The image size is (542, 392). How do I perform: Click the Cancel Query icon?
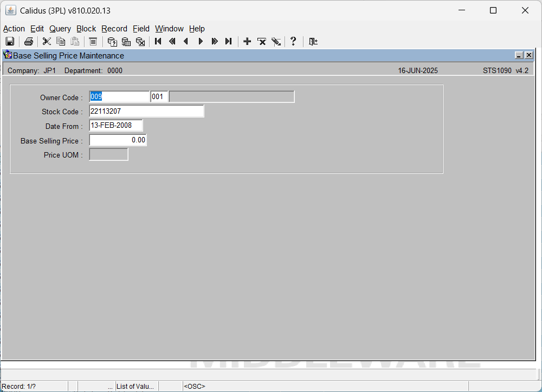pyautogui.click(x=140, y=42)
